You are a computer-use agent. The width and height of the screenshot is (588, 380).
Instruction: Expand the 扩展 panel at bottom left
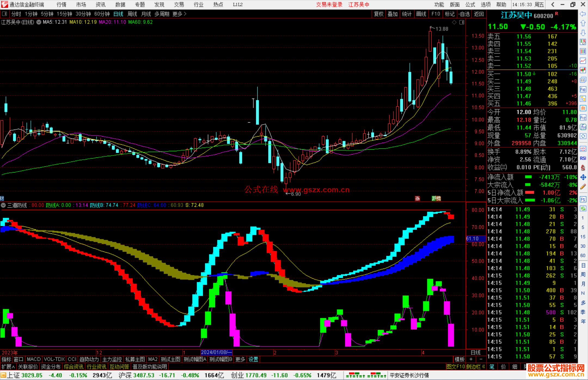click(x=8, y=367)
